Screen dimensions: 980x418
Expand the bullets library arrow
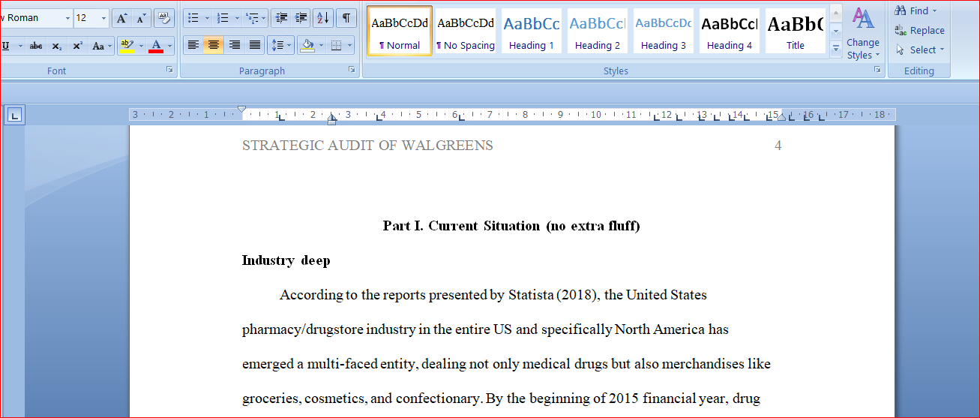(x=207, y=18)
